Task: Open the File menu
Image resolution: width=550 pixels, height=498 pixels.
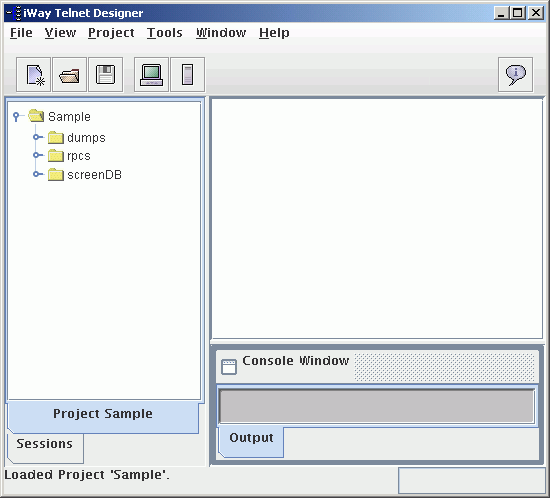Action: (21, 33)
